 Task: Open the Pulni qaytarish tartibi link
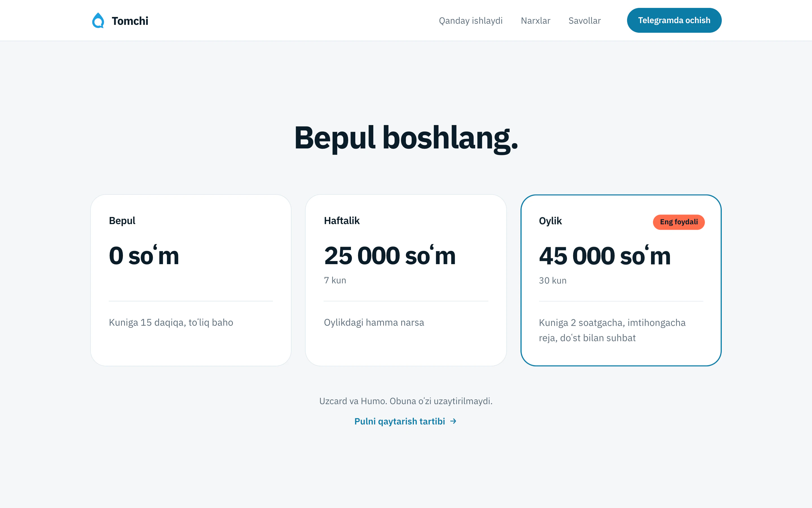coord(405,421)
